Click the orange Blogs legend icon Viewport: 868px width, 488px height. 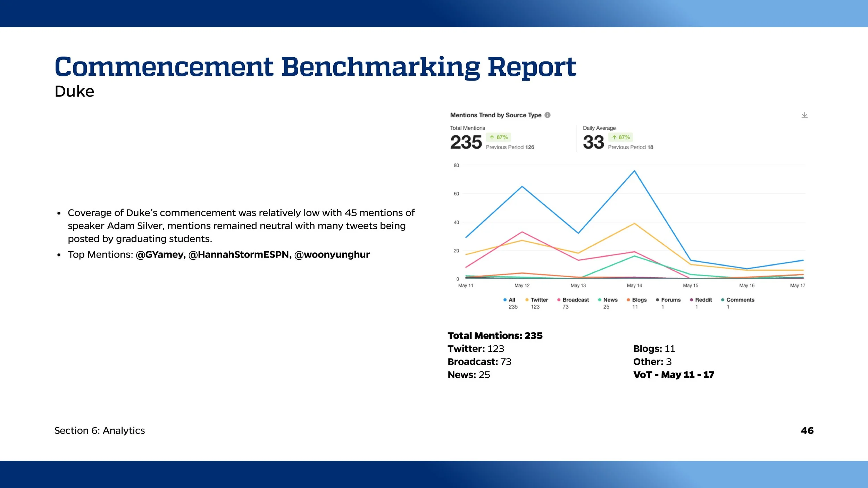click(628, 300)
